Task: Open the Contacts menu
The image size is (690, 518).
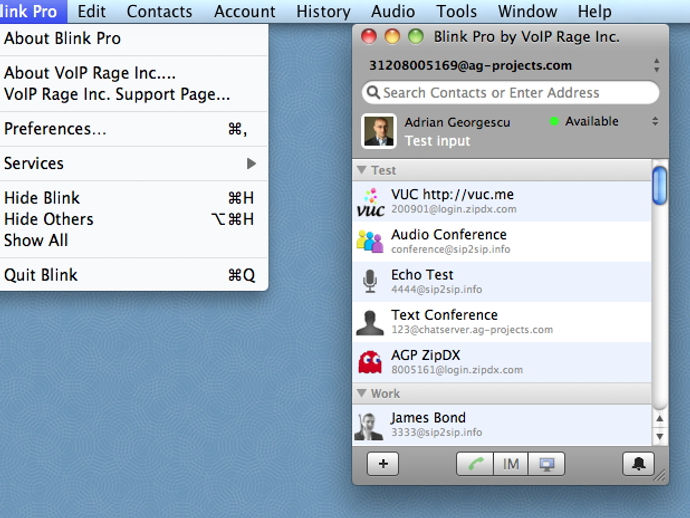Action: pos(159,11)
